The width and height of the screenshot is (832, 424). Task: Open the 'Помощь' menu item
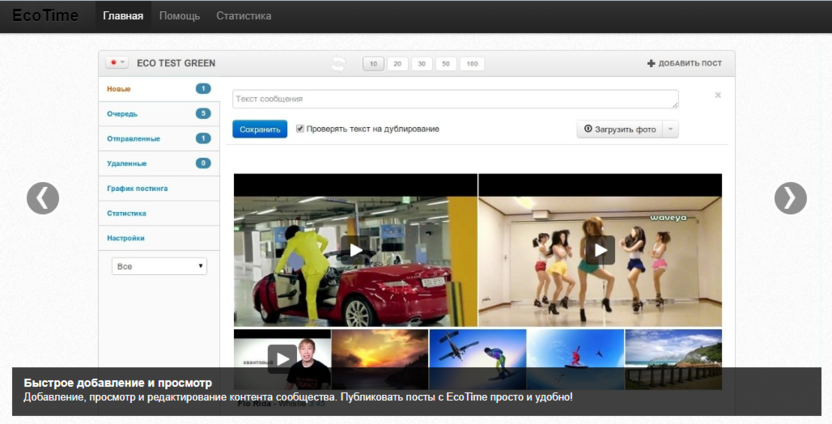(180, 16)
